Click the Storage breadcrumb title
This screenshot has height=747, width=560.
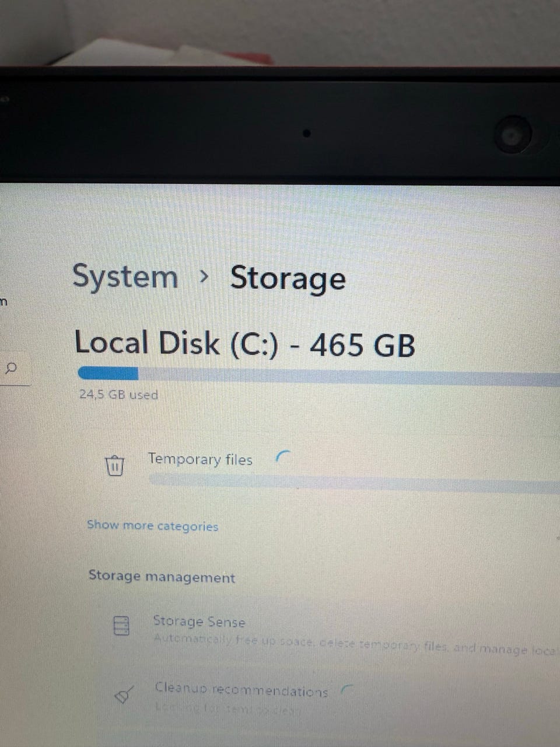click(288, 278)
